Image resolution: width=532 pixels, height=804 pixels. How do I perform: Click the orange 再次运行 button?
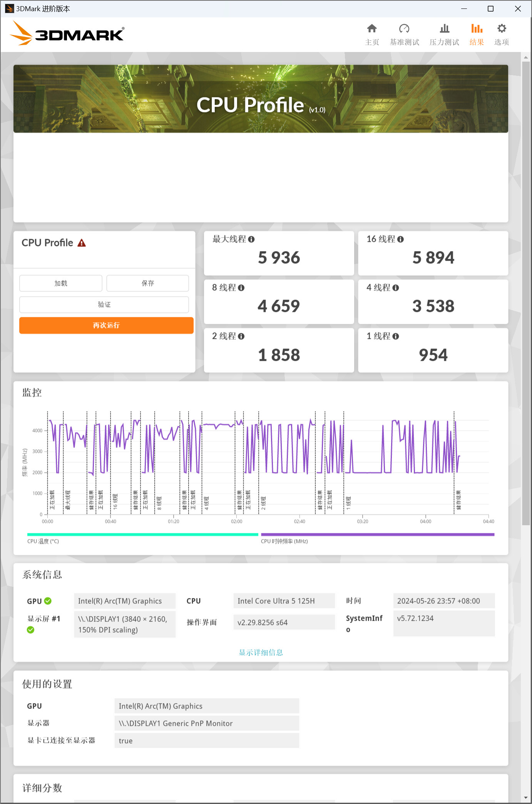click(106, 325)
